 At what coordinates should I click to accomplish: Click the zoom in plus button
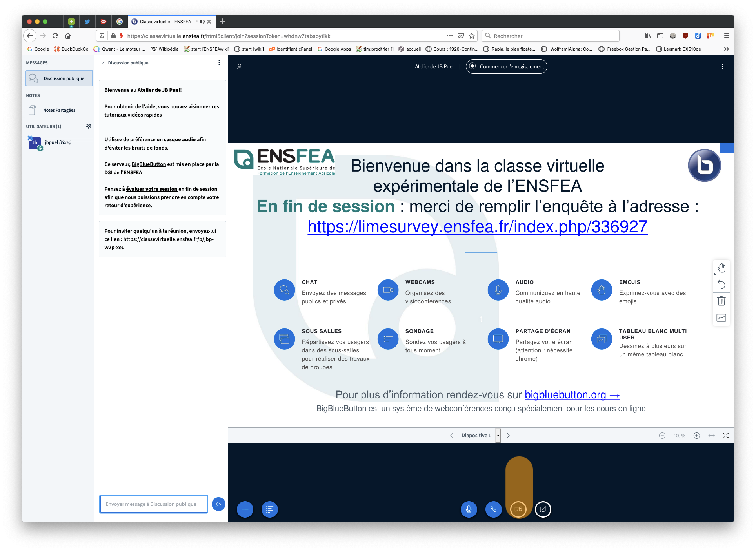click(696, 435)
